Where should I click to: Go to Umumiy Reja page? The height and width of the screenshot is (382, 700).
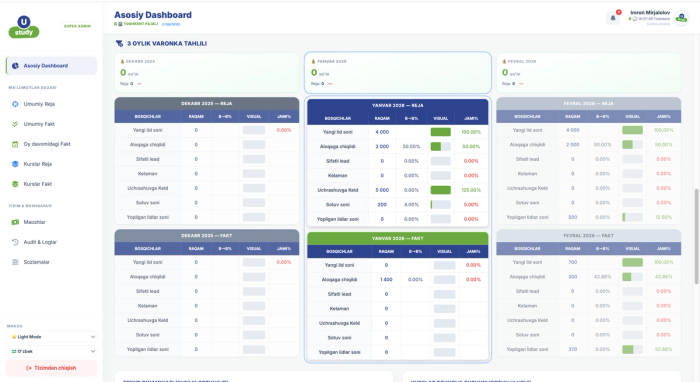point(51,104)
